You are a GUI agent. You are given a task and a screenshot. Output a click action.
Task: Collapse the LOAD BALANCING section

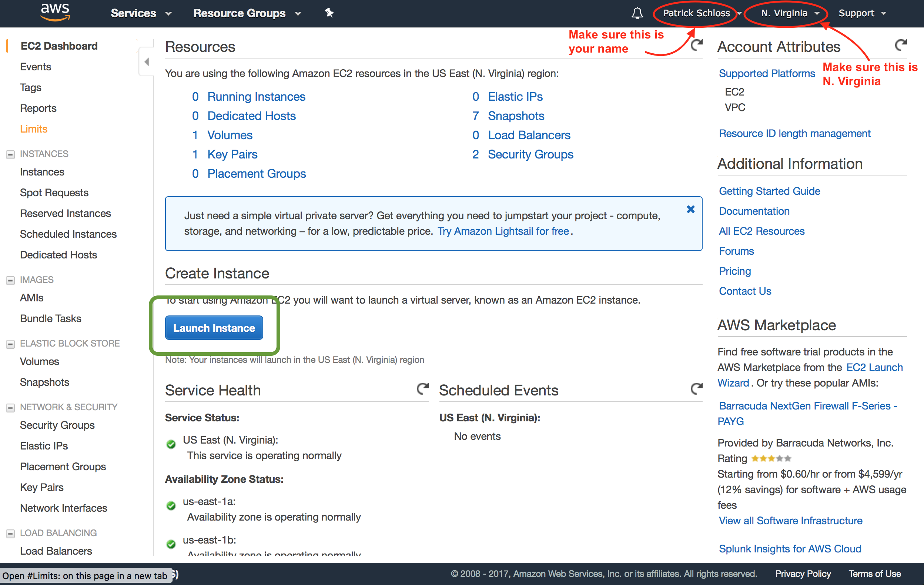tap(10, 533)
